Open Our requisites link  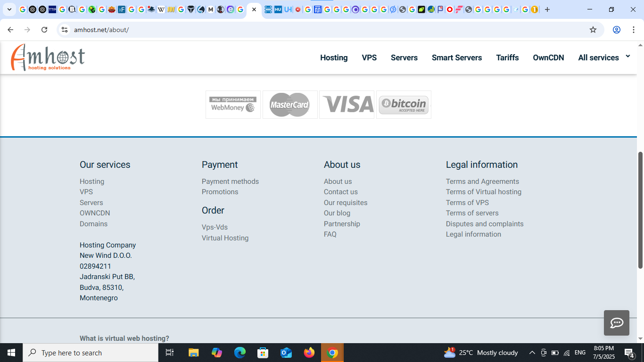coord(346,203)
